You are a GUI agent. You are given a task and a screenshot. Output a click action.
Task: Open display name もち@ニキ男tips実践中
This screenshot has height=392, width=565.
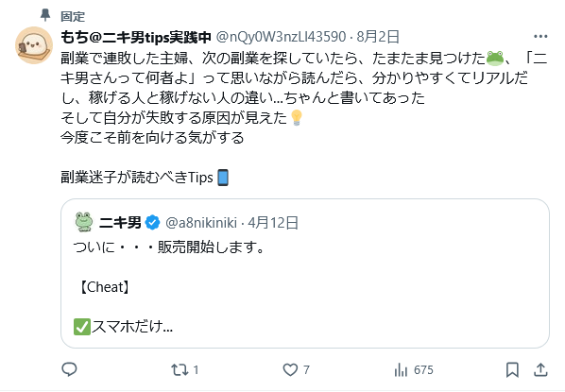pyautogui.click(x=136, y=37)
